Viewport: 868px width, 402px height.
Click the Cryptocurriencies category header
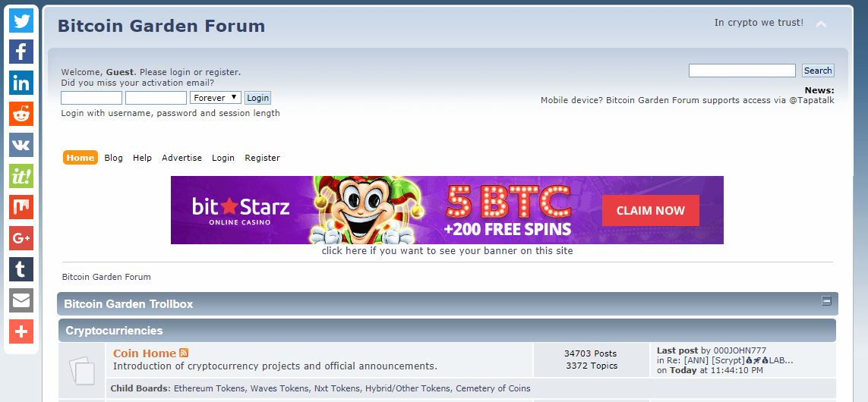point(114,331)
